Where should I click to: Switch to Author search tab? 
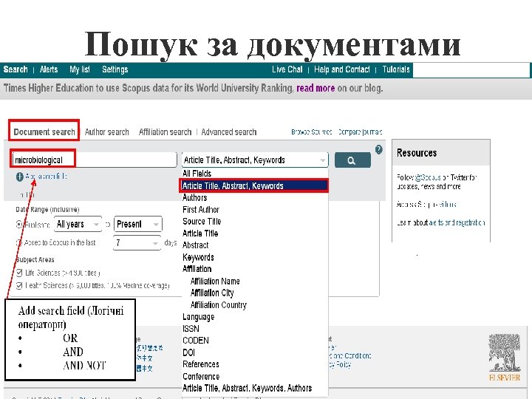[x=107, y=132]
